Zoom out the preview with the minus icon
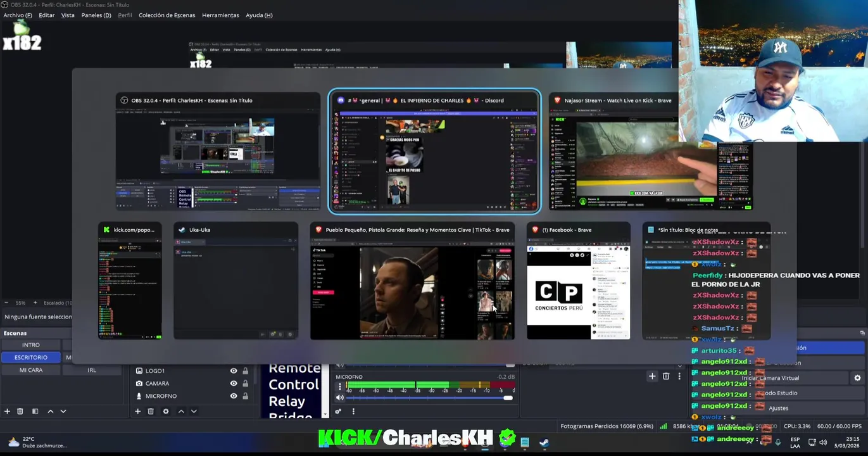This screenshot has height=456, width=868. pyautogui.click(x=6, y=303)
